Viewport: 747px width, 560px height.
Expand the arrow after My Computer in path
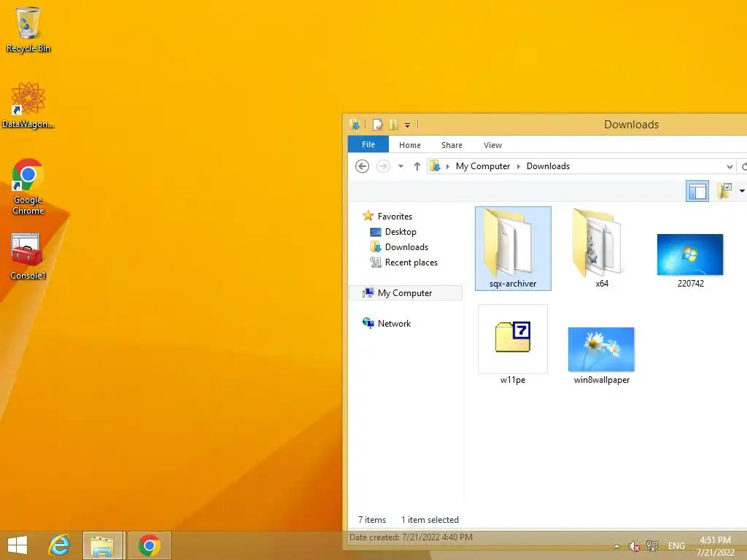coord(519,166)
